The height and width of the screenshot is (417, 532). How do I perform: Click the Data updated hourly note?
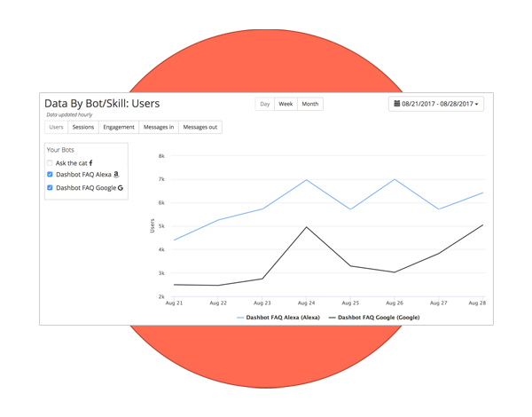[x=69, y=114]
